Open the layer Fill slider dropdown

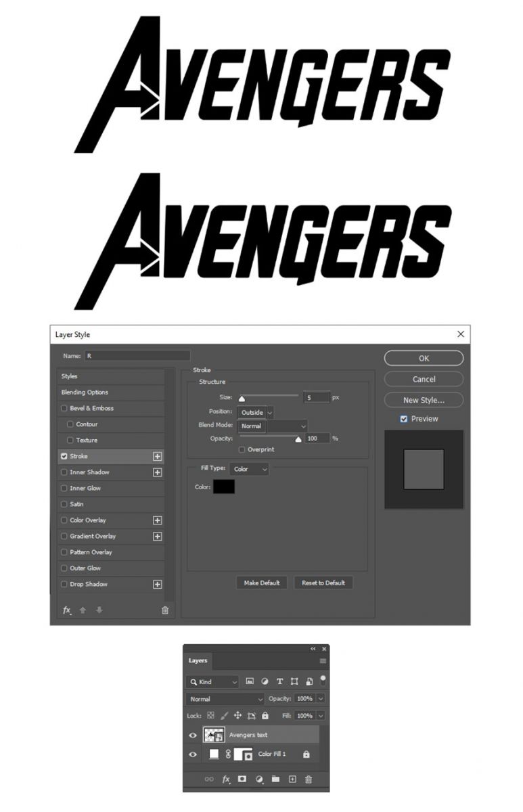pos(321,715)
